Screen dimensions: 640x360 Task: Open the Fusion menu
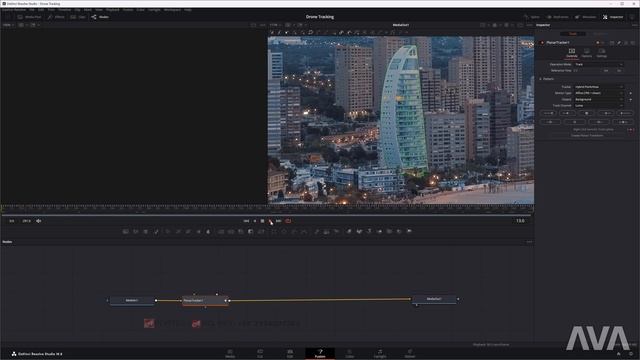[128, 10]
